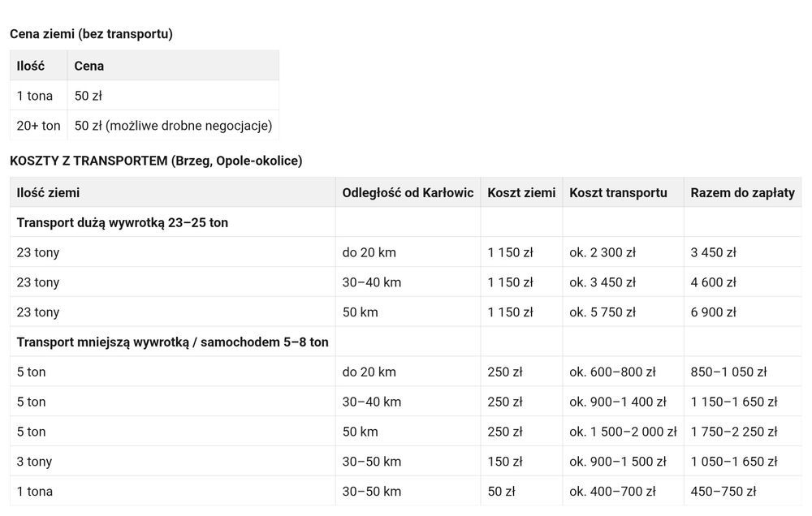Image resolution: width=812 pixels, height=516 pixels.
Task: Select the "20+ ton" quantity cell
Action: click(x=39, y=126)
